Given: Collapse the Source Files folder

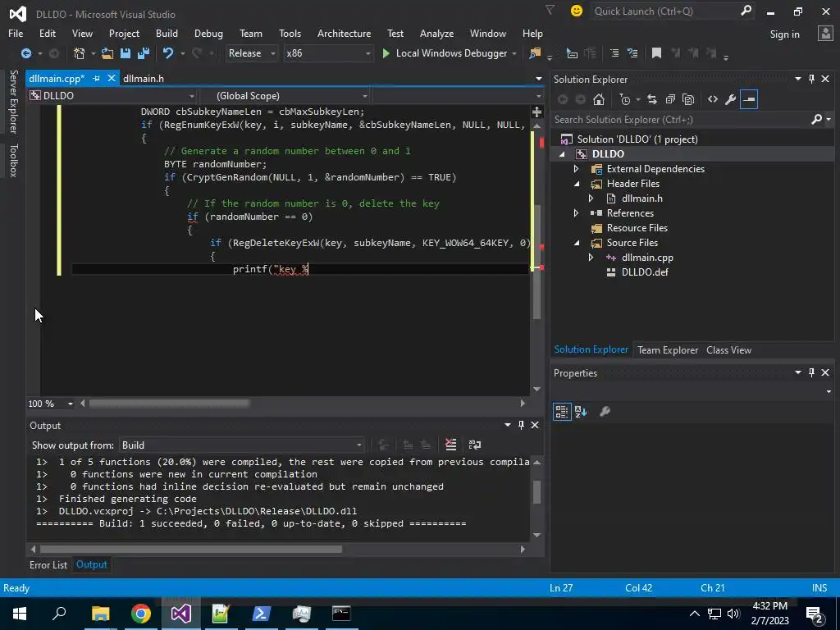Looking at the screenshot, I should coord(577,243).
